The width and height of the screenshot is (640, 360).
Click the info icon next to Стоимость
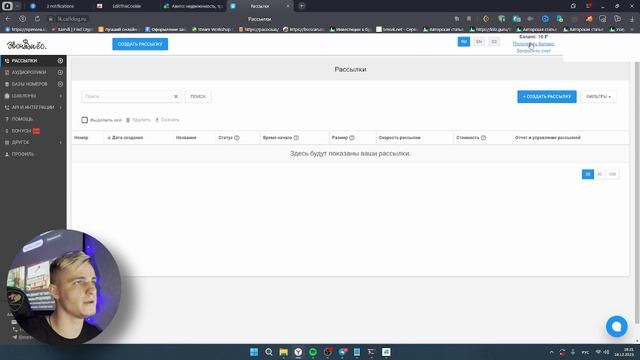(x=483, y=138)
